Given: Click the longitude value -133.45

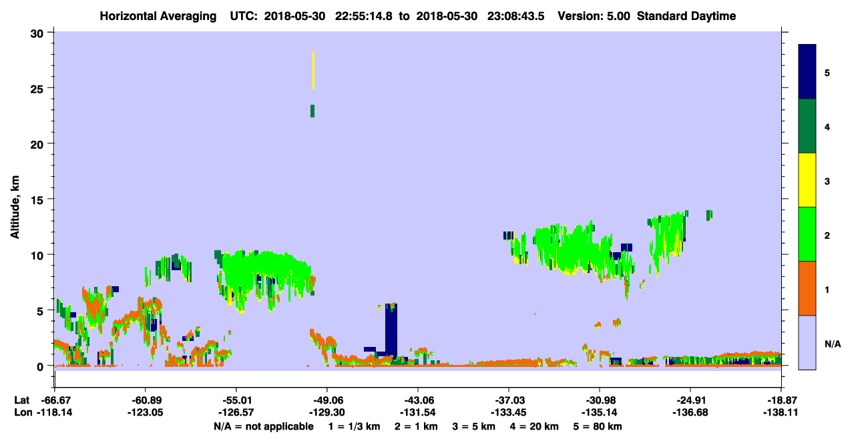Looking at the screenshot, I should [x=509, y=412].
